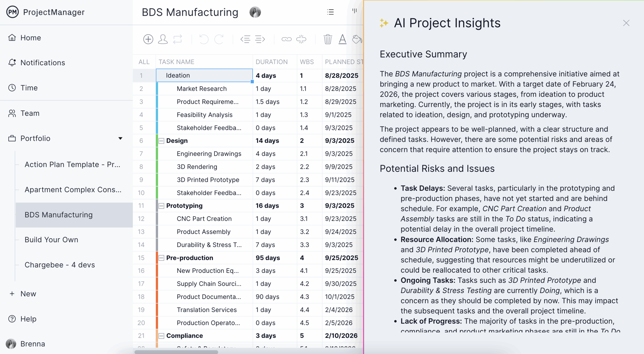The width and height of the screenshot is (644, 354).
Task: Go to Team in the sidebar
Action: point(30,113)
